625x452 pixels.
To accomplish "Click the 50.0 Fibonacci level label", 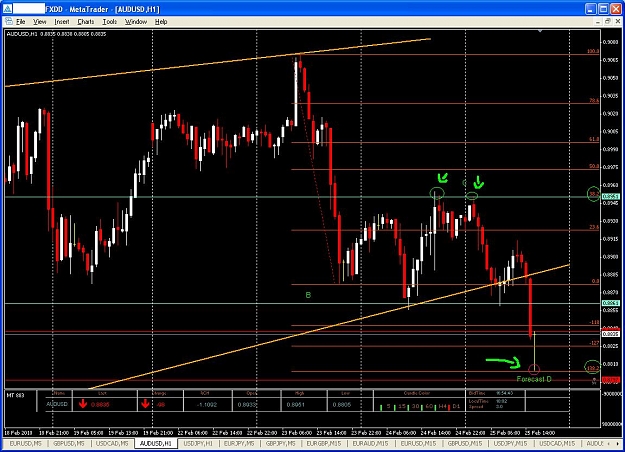I will (x=594, y=166).
